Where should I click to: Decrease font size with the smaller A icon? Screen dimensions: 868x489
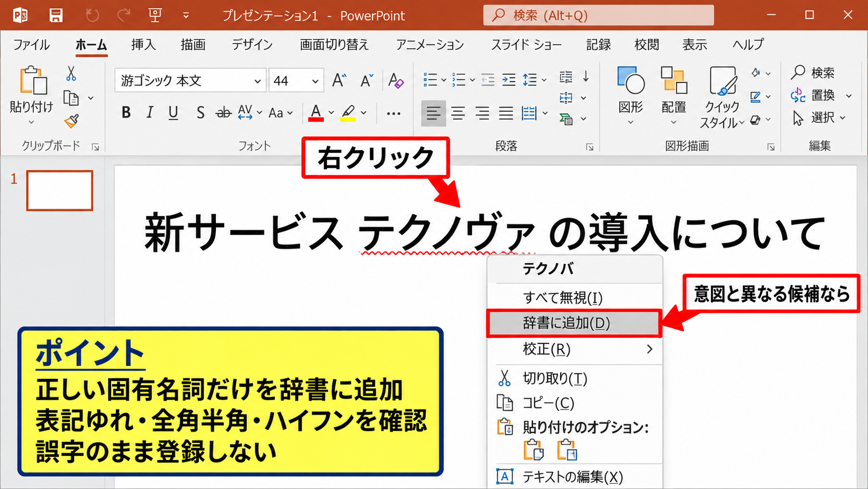(367, 81)
